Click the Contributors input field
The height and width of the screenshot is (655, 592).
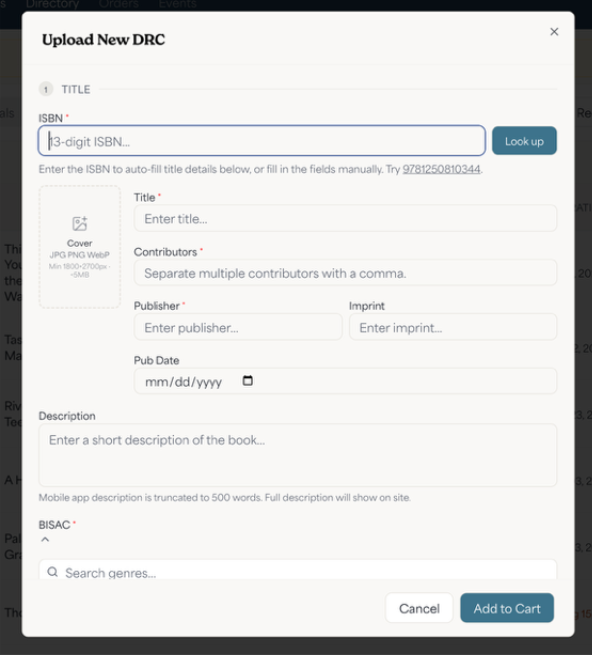(345, 273)
